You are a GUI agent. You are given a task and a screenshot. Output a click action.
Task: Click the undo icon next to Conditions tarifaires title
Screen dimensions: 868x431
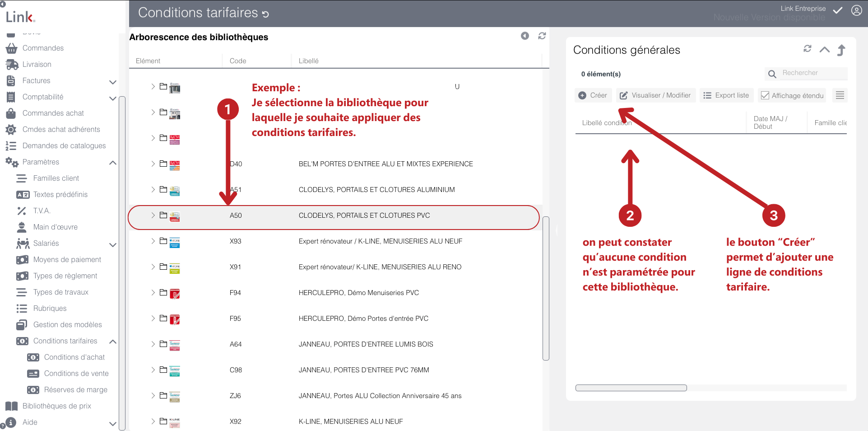tap(265, 14)
